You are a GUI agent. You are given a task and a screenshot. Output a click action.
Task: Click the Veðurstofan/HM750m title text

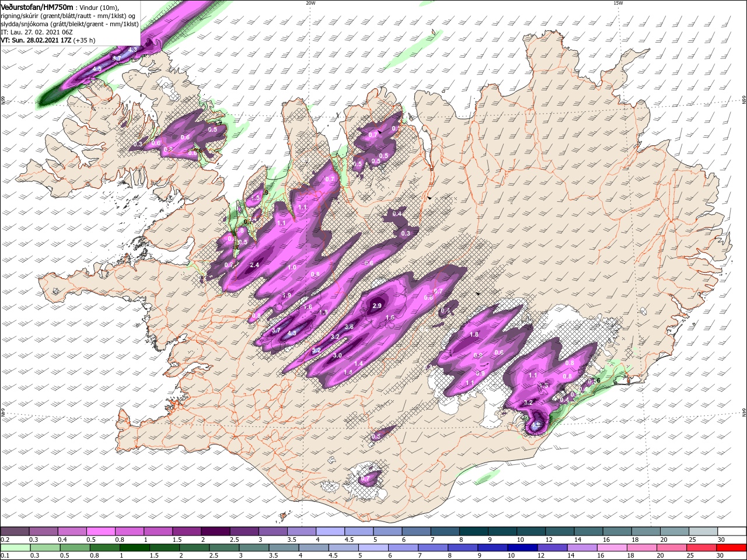point(37,6)
